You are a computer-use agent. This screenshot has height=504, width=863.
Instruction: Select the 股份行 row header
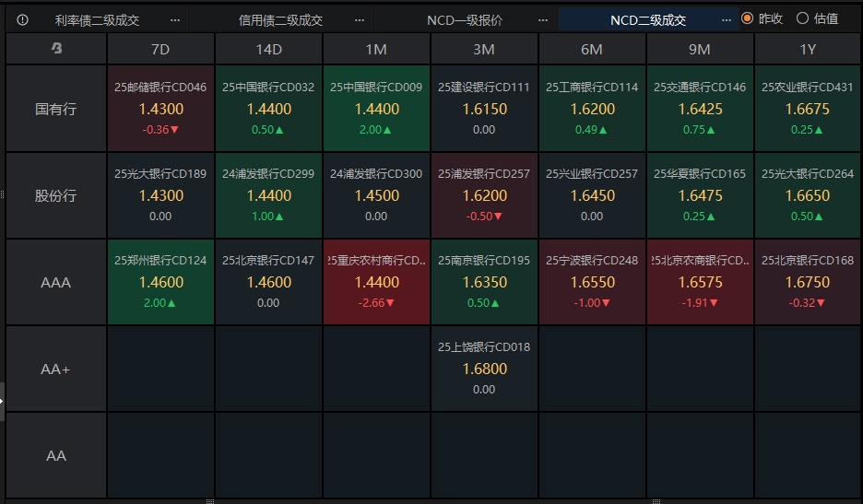(56, 195)
